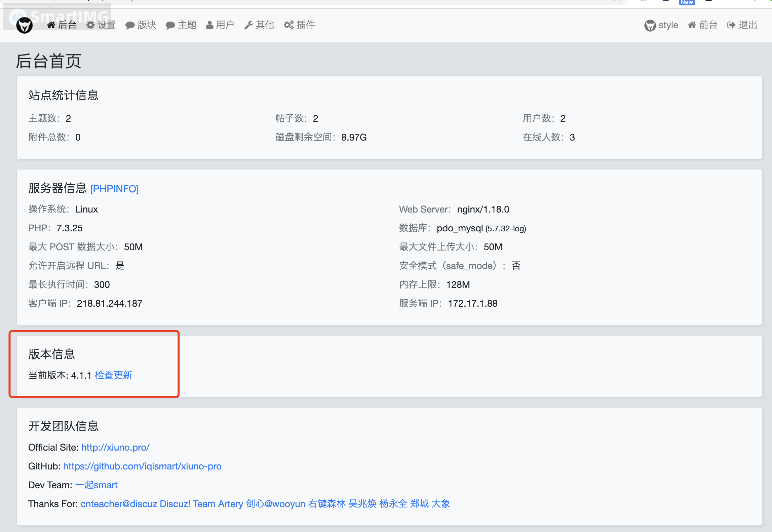The height and width of the screenshot is (532, 772).
Task: Click the database value pdo_mysql
Action: pos(460,228)
